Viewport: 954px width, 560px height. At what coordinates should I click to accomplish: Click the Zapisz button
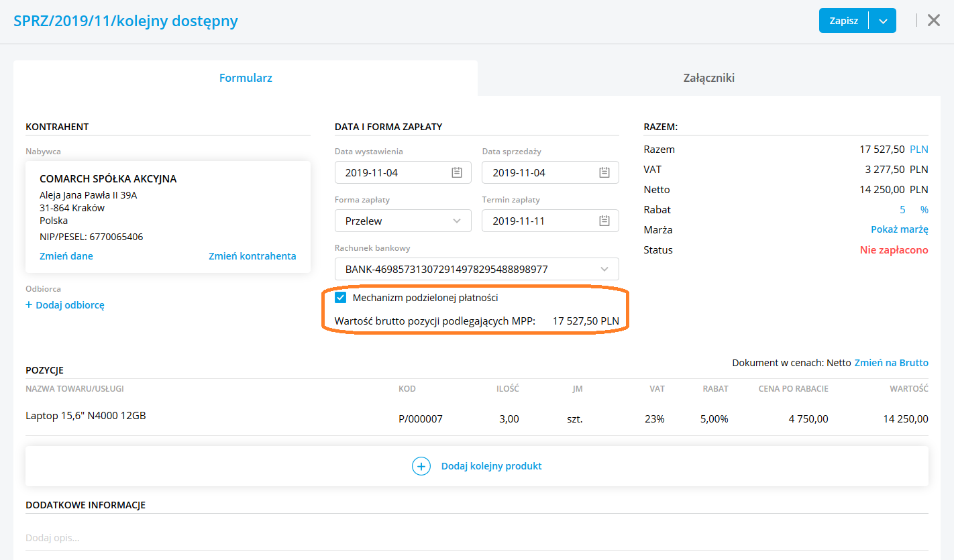(843, 21)
